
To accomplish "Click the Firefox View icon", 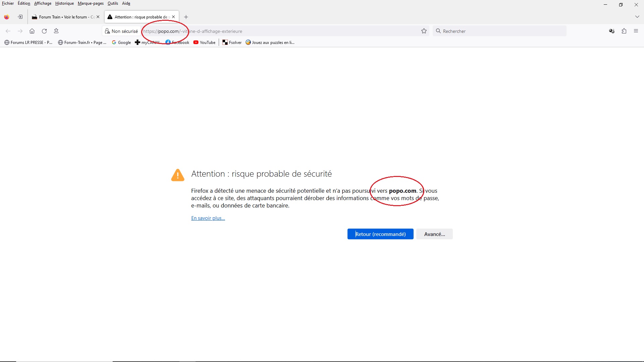I will [7, 17].
